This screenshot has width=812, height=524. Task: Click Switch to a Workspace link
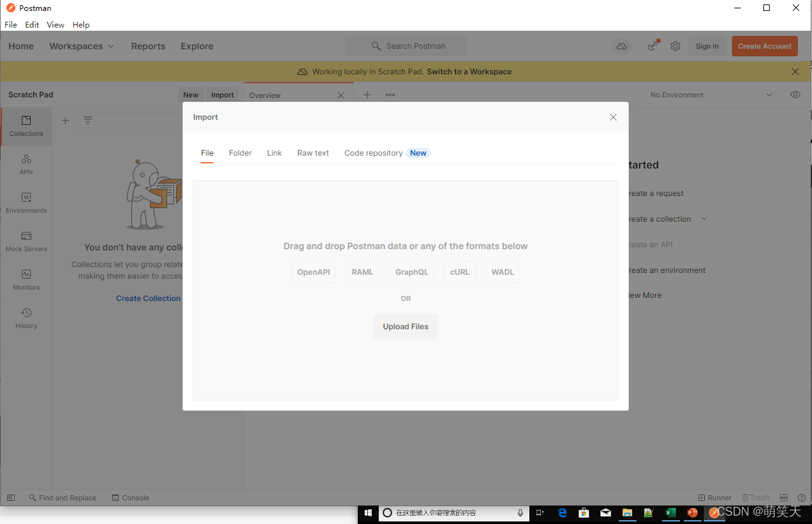[x=469, y=72]
